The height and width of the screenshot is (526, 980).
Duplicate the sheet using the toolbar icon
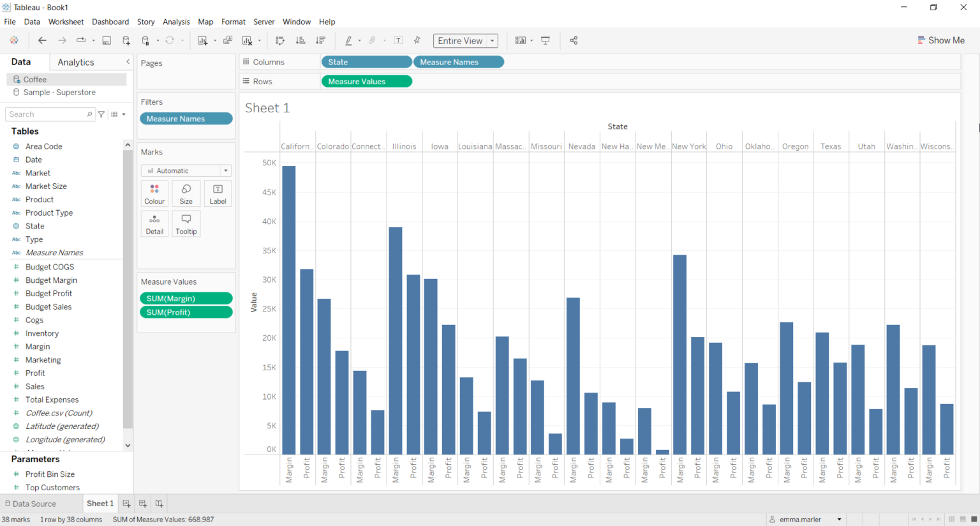228,40
